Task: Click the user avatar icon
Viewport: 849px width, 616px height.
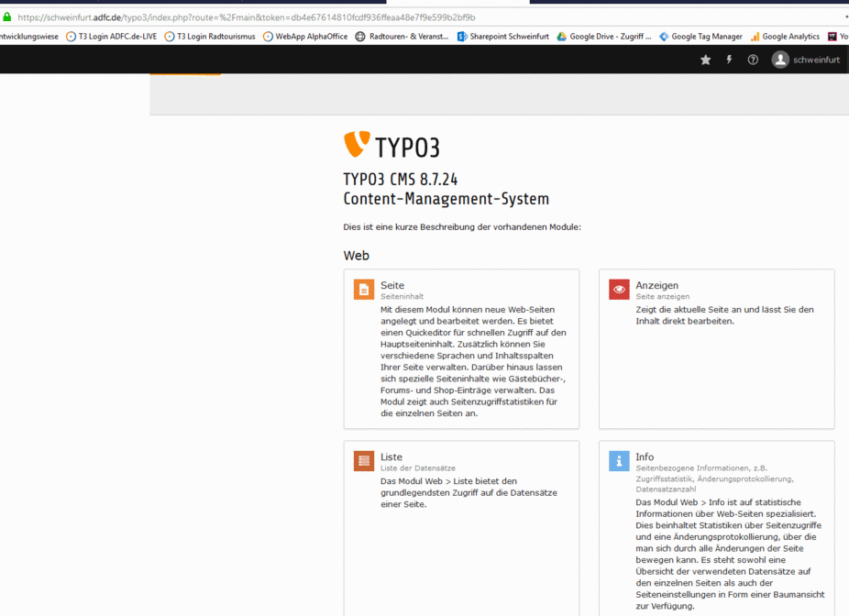Action: point(780,60)
